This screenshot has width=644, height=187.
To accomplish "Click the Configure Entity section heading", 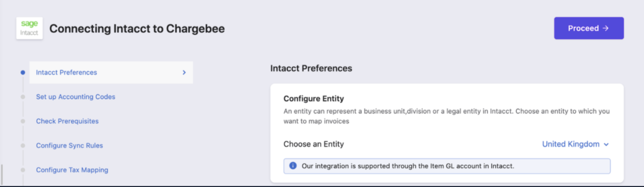I will (313, 99).
